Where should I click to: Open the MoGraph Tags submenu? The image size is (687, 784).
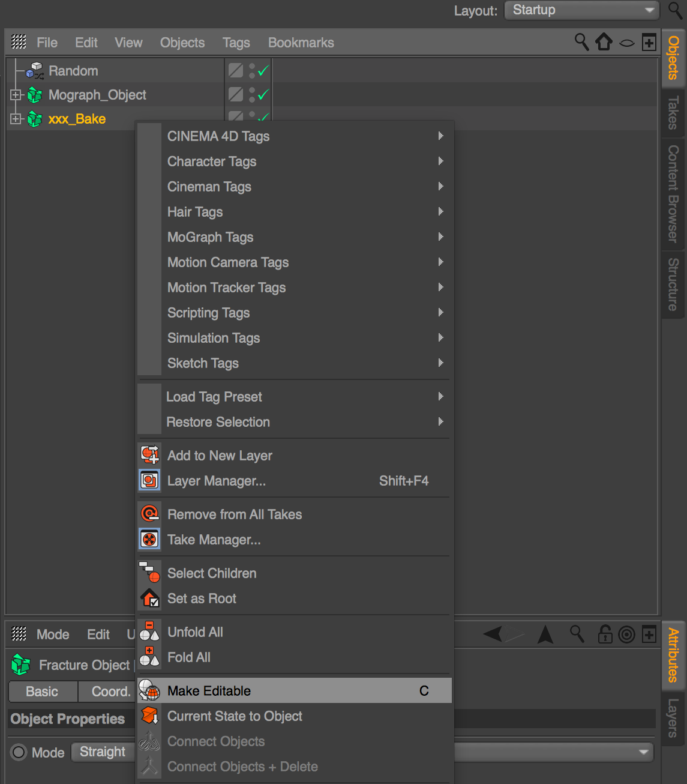tap(211, 237)
